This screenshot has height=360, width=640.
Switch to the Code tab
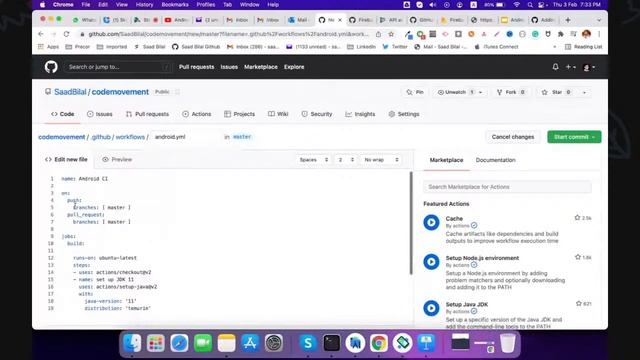coord(62,114)
